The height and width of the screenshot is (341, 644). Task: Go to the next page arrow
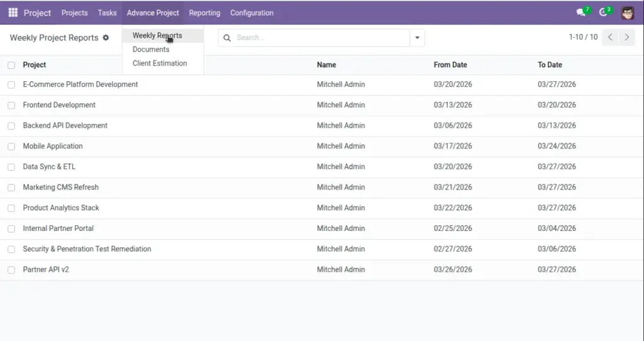coord(627,37)
